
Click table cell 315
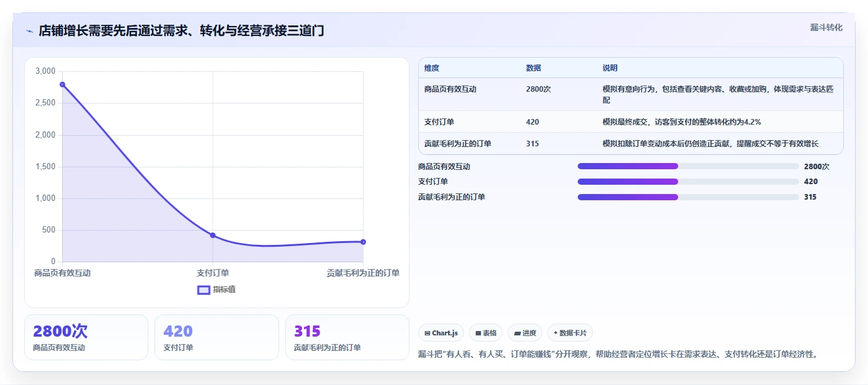point(532,144)
